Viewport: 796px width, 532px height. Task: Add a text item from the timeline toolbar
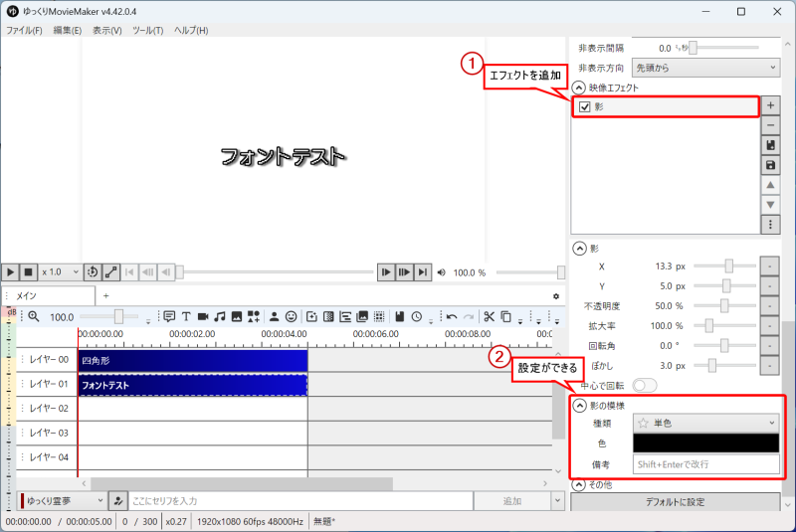tap(186, 316)
